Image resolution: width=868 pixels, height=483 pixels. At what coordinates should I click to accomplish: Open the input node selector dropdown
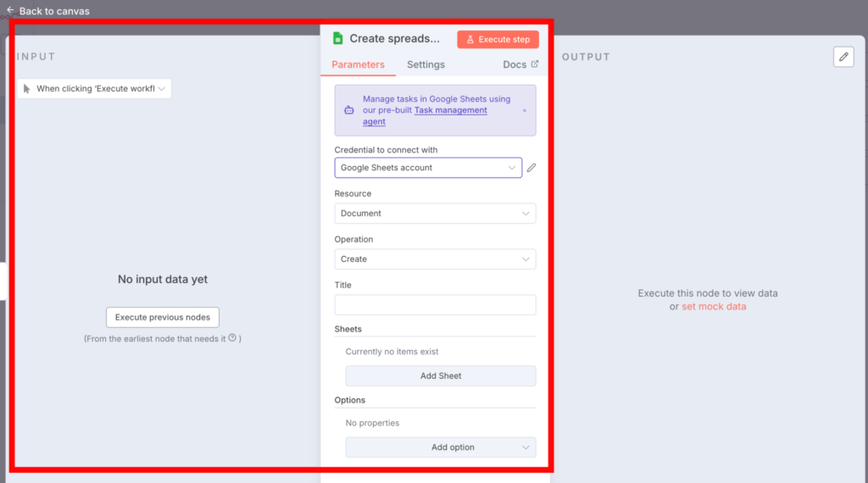point(94,89)
